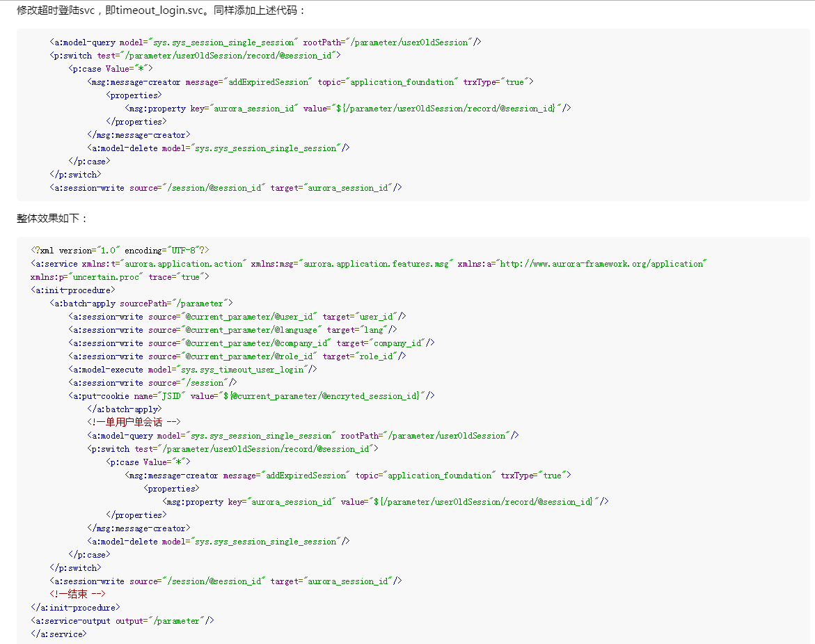Click the timeout_login.svc instruction paragraph at top
This screenshot has height=644, width=815.
[161, 10]
